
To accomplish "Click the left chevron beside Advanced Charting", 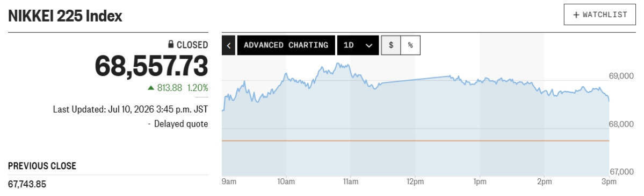I will pos(228,45).
